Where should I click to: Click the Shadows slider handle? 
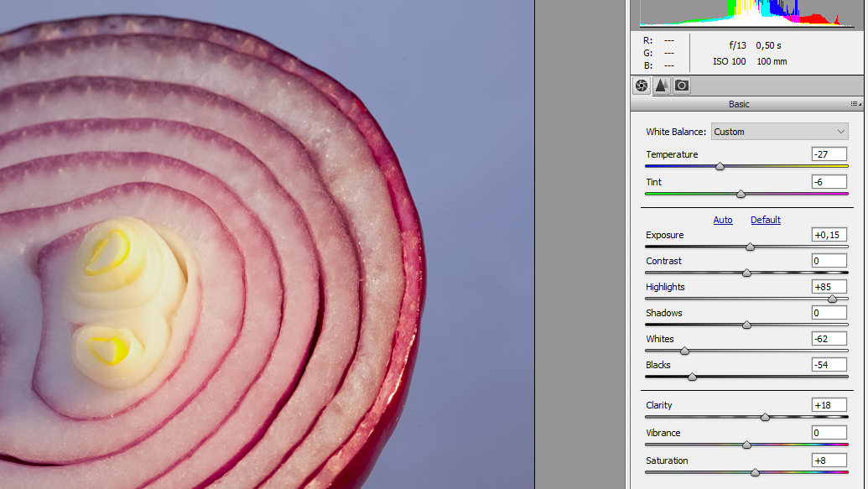(x=746, y=325)
